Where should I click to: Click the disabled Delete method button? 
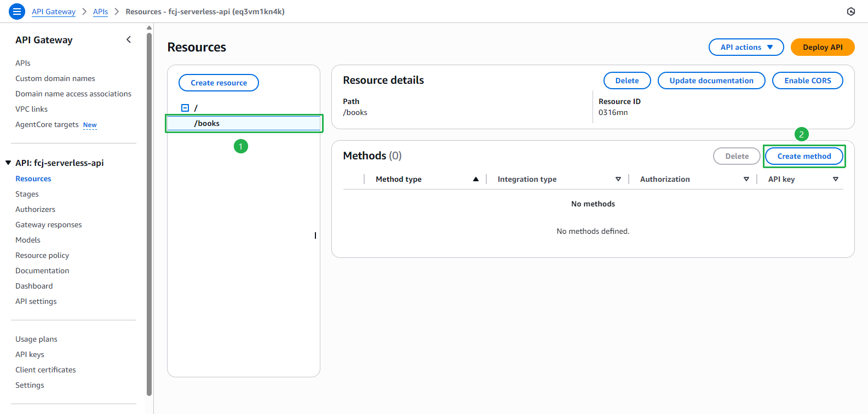click(x=737, y=156)
